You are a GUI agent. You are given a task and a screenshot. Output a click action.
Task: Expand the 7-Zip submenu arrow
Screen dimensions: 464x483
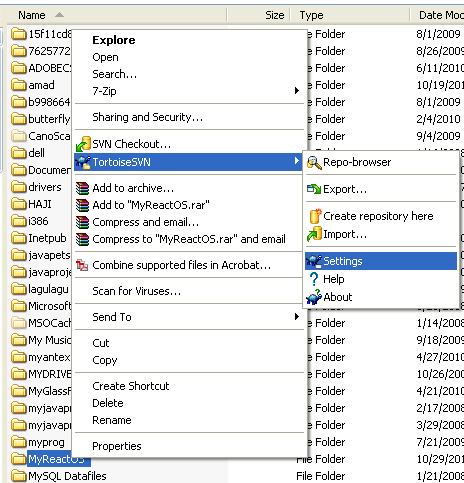(x=297, y=91)
